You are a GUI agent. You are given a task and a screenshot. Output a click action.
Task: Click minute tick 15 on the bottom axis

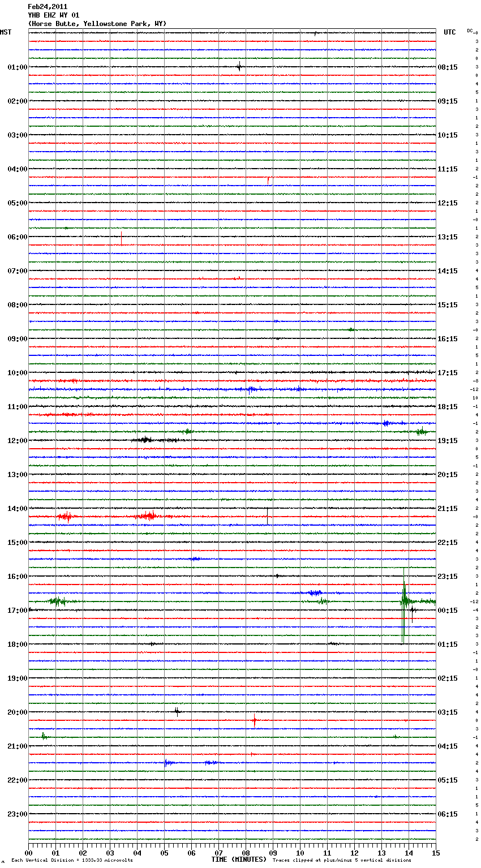point(436,853)
